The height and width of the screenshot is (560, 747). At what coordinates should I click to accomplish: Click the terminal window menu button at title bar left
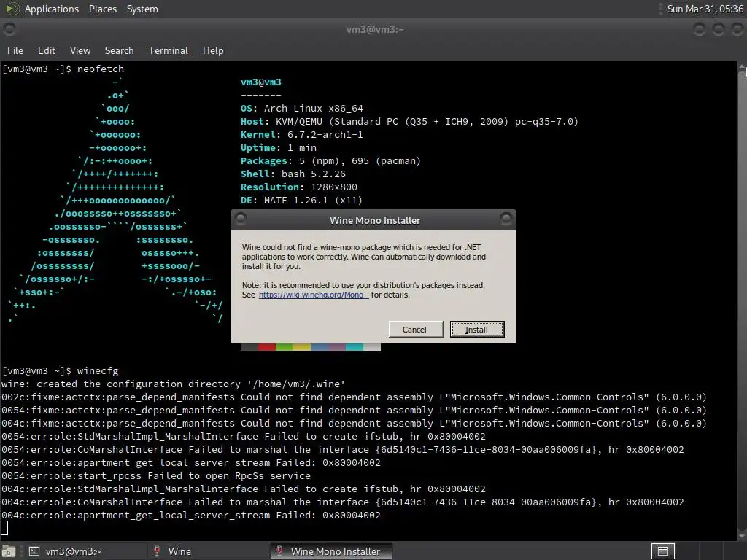(9, 29)
